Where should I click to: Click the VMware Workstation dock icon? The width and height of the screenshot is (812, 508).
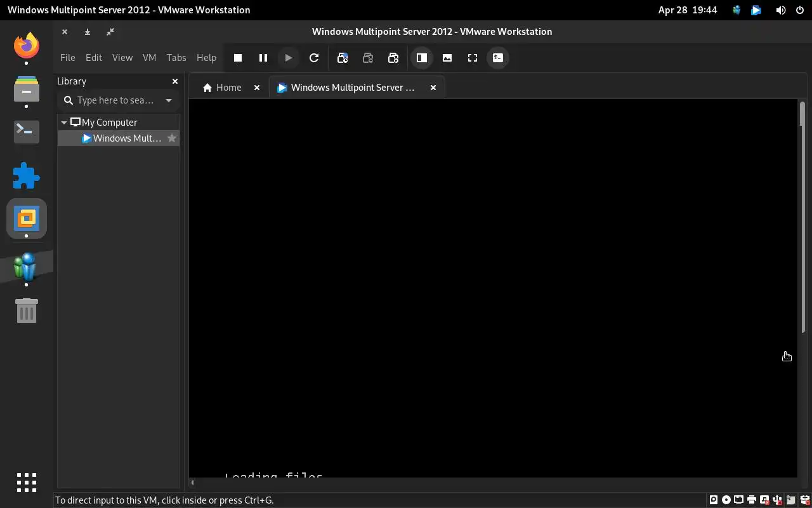pyautogui.click(x=27, y=218)
